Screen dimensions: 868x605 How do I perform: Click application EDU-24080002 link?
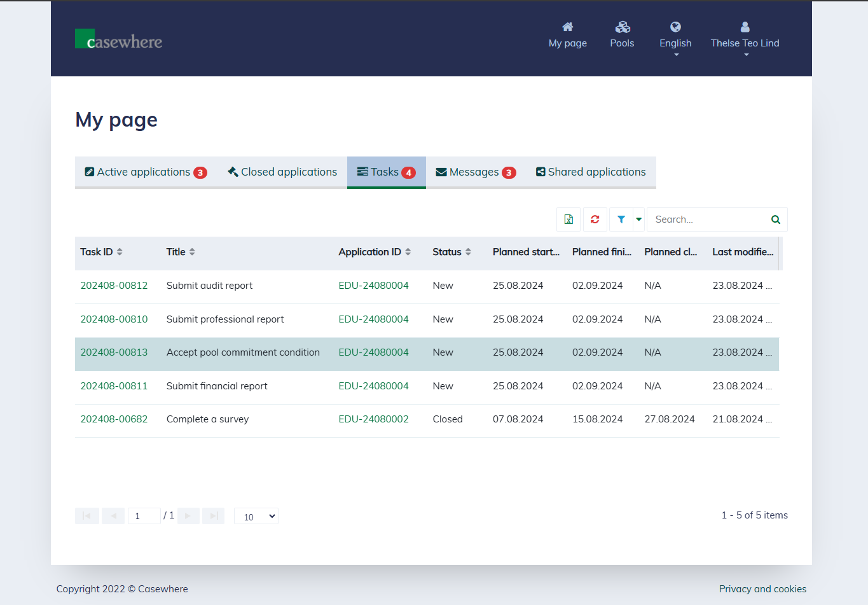point(373,419)
